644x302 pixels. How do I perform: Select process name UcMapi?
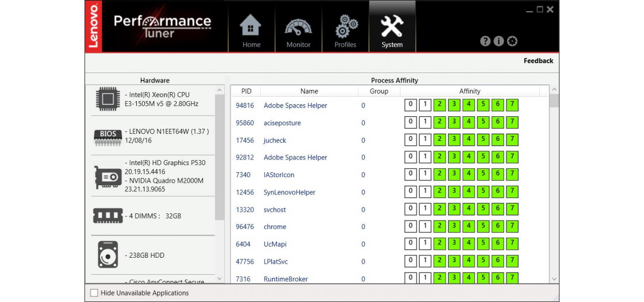(x=275, y=244)
